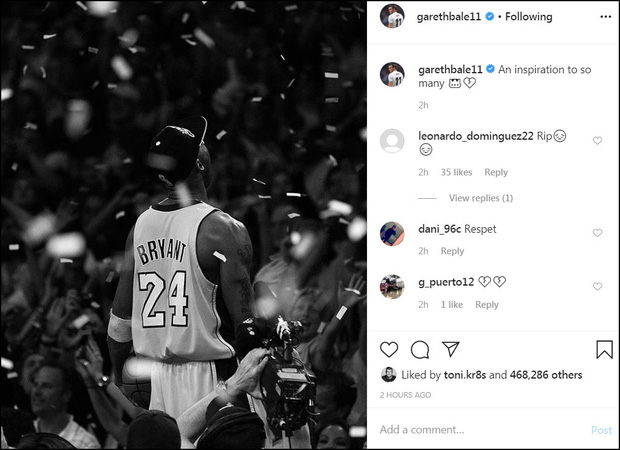Click the black-and-white post photo
620x450 pixels.
point(183,225)
